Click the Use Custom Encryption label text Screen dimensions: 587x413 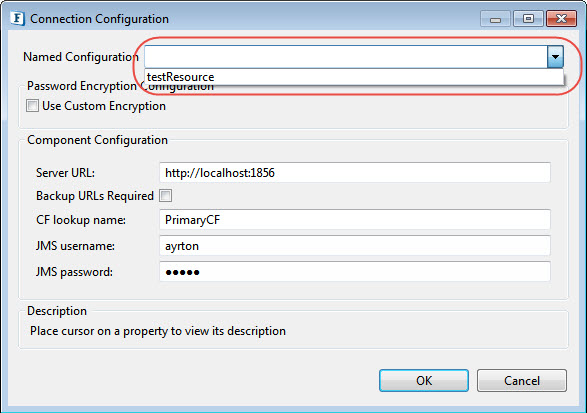point(104,106)
